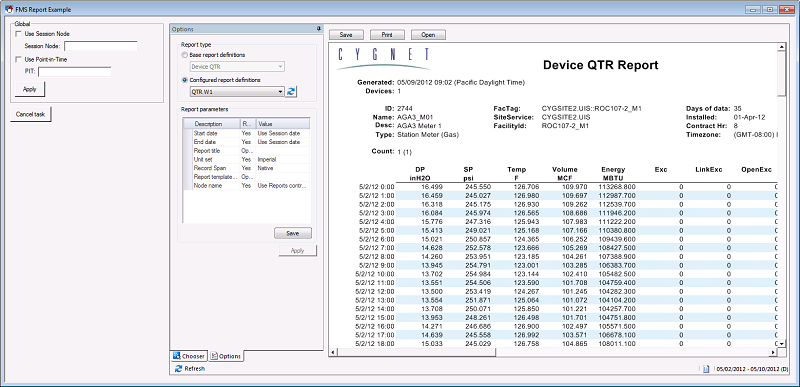Screen dimensions: 800x387
Task: Click the Installed date 01-Apr-12
Action: point(748,117)
